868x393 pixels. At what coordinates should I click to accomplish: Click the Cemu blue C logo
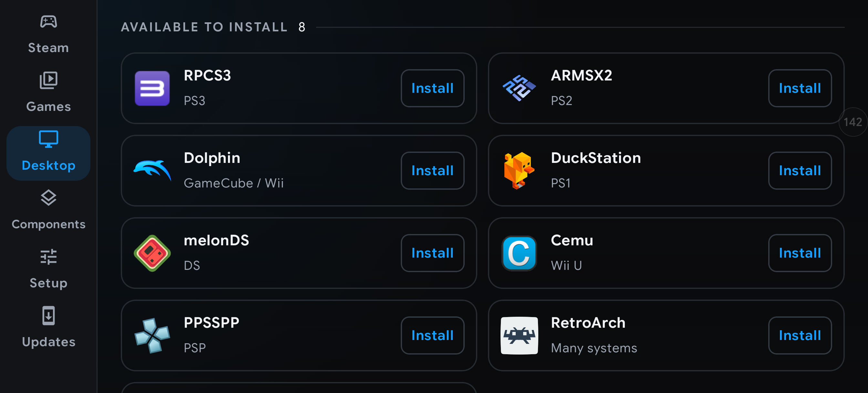[x=519, y=253]
